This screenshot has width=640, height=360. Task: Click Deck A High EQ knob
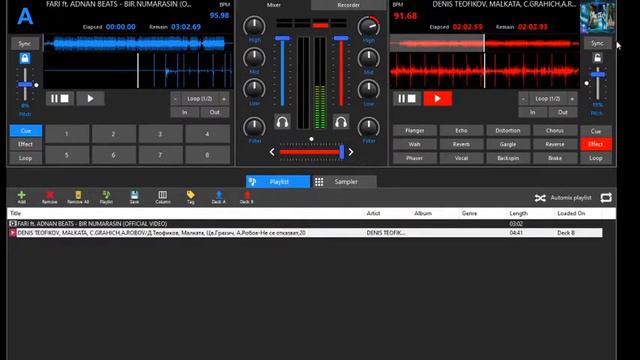254,26
